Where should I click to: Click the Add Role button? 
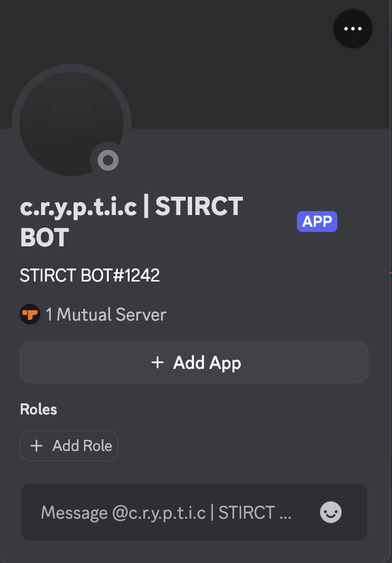(x=69, y=446)
